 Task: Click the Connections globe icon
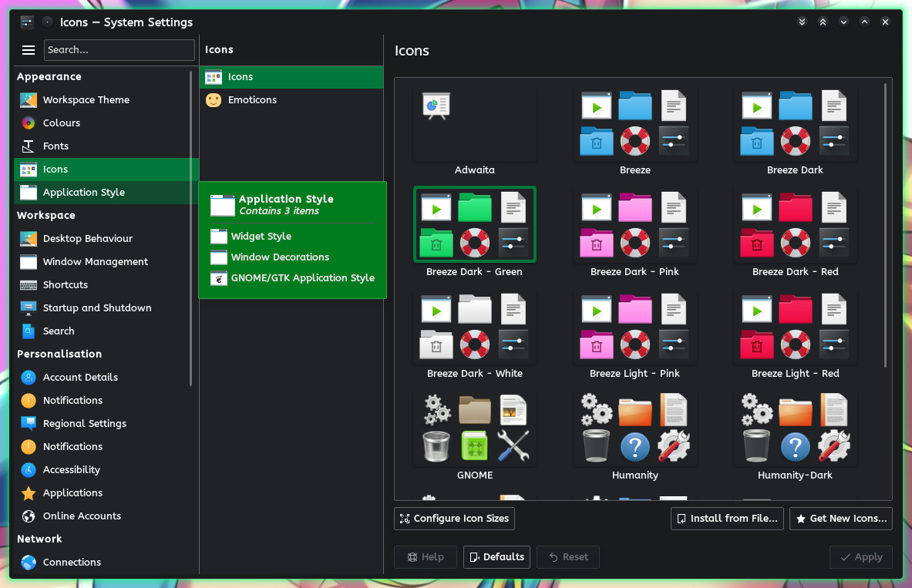pos(28,563)
